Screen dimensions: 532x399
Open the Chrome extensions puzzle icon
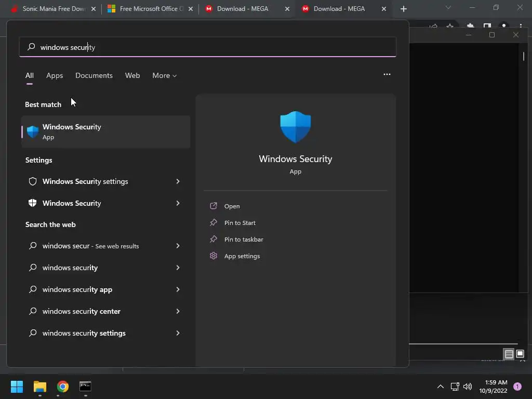pos(470,26)
